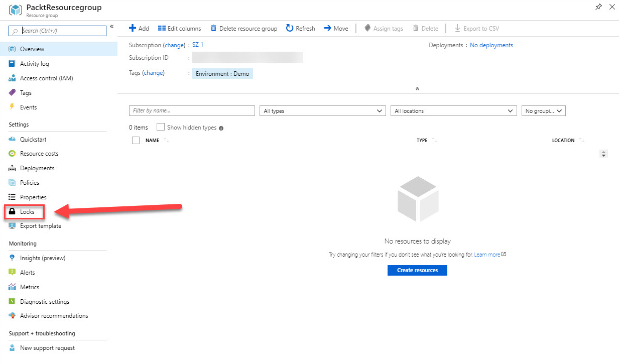The width and height of the screenshot is (619, 364).
Task: Click Edit columns in the toolbar
Action: click(x=179, y=29)
